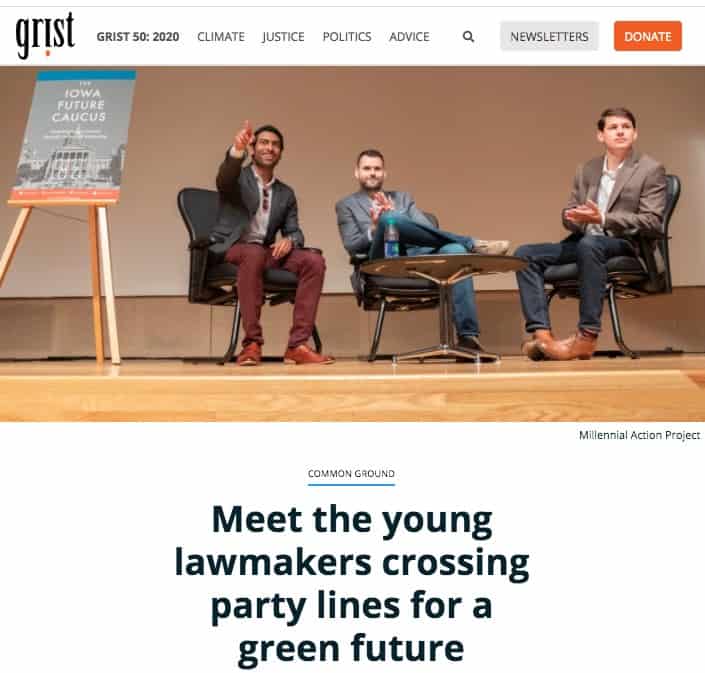The image size is (705, 673).
Task: Click the blue underline beneath COMMON GROUND
Action: pyautogui.click(x=351, y=485)
